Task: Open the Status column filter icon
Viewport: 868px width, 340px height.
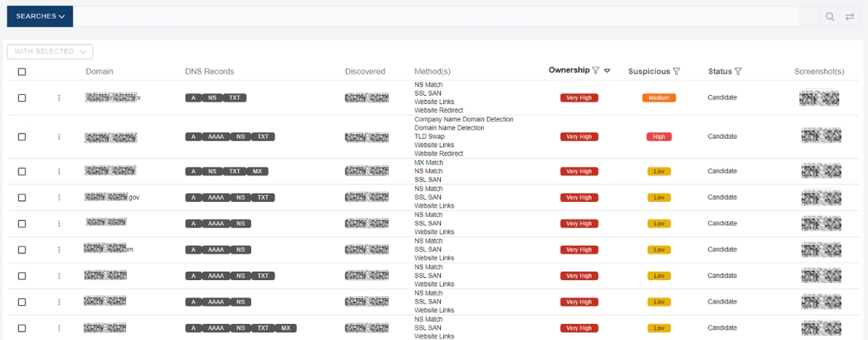Action: tap(737, 71)
